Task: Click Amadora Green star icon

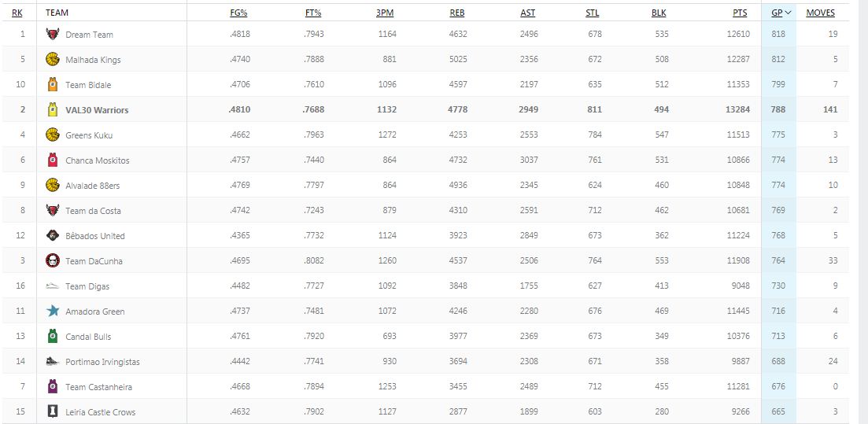Action: (53, 311)
